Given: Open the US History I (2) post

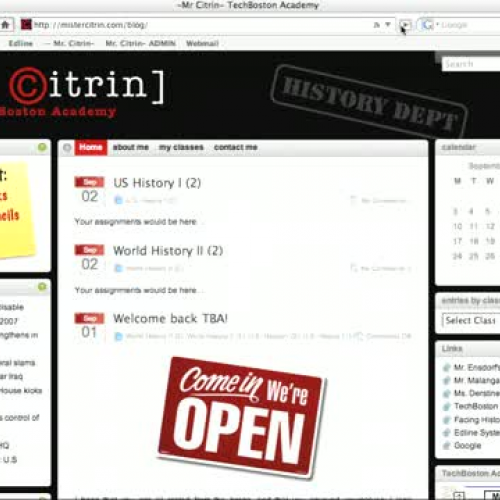Looking at the screenshot, I should click(157, 183).
